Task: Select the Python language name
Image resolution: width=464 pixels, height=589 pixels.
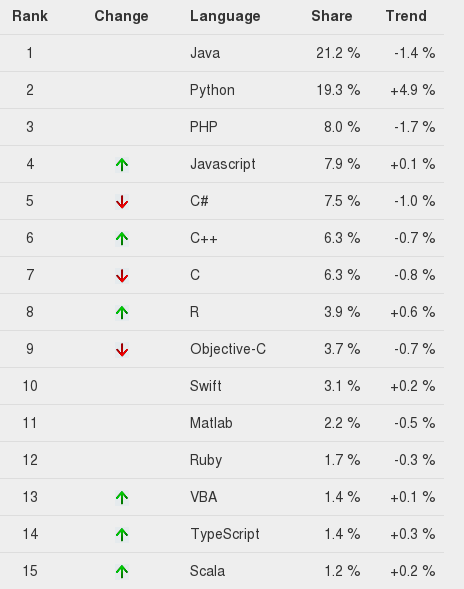Action: coord(212,91)
